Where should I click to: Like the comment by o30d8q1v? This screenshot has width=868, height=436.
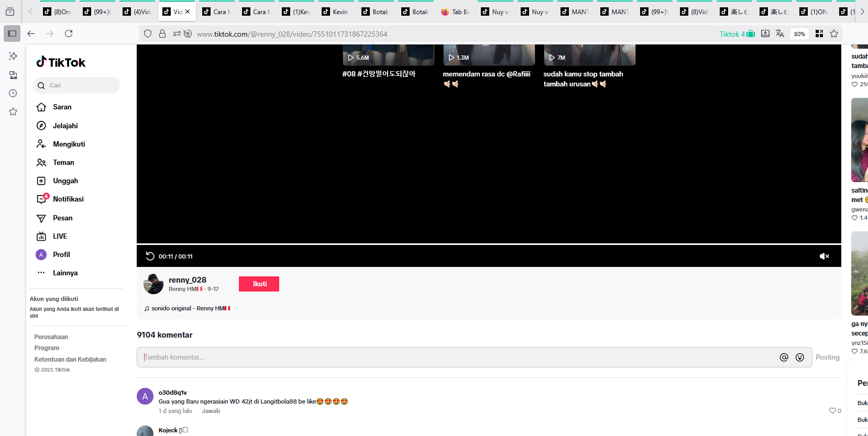832,411
